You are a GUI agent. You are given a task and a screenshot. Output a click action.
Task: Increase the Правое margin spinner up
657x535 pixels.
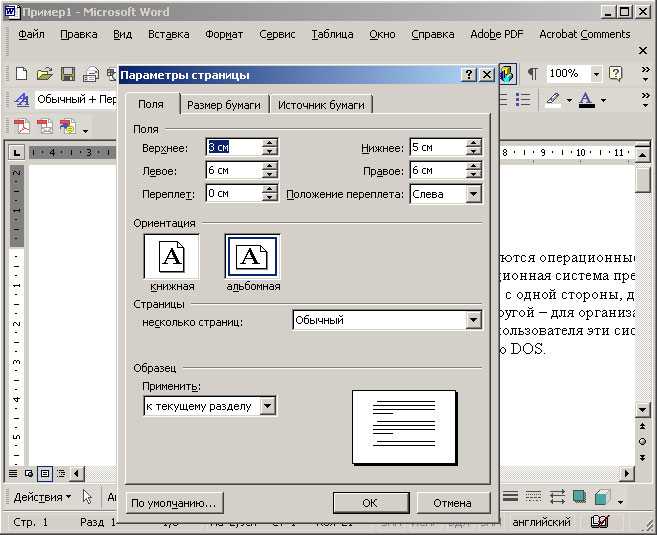(x=473, y=166)
